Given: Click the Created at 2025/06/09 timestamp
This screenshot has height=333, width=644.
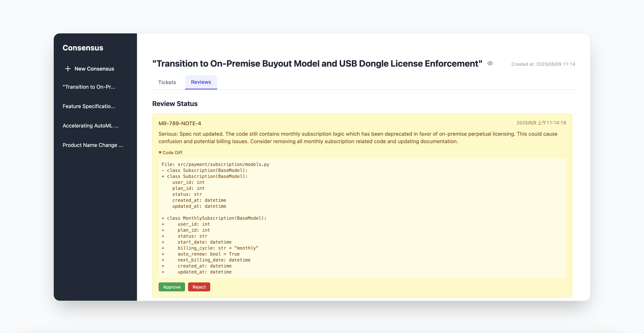Looking at the screenshot, I should [543, 64].
